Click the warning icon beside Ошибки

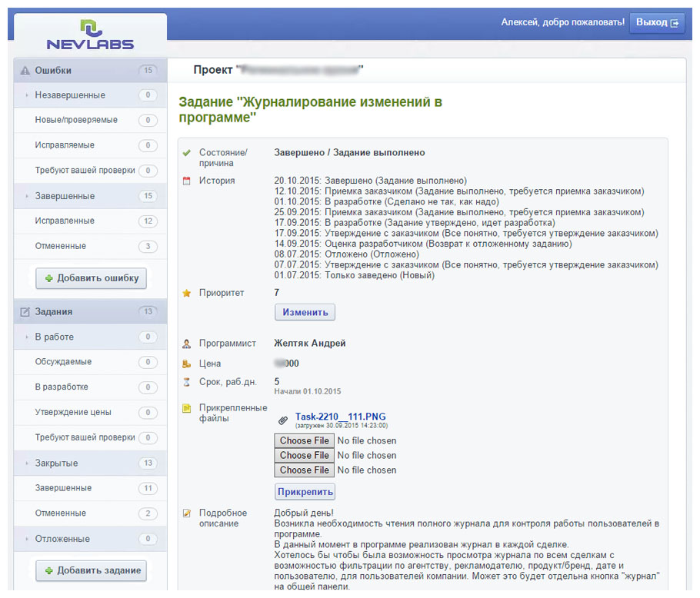coord(25,71)
